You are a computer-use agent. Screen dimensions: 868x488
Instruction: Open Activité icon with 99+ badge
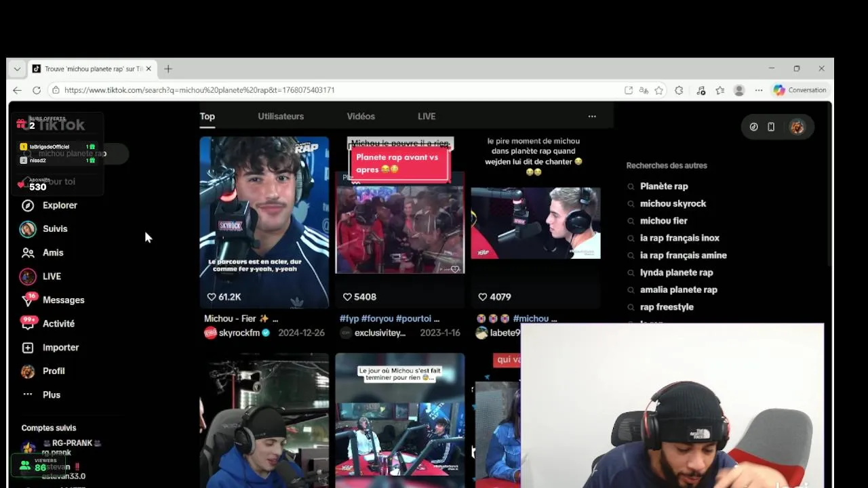[28, 323]
